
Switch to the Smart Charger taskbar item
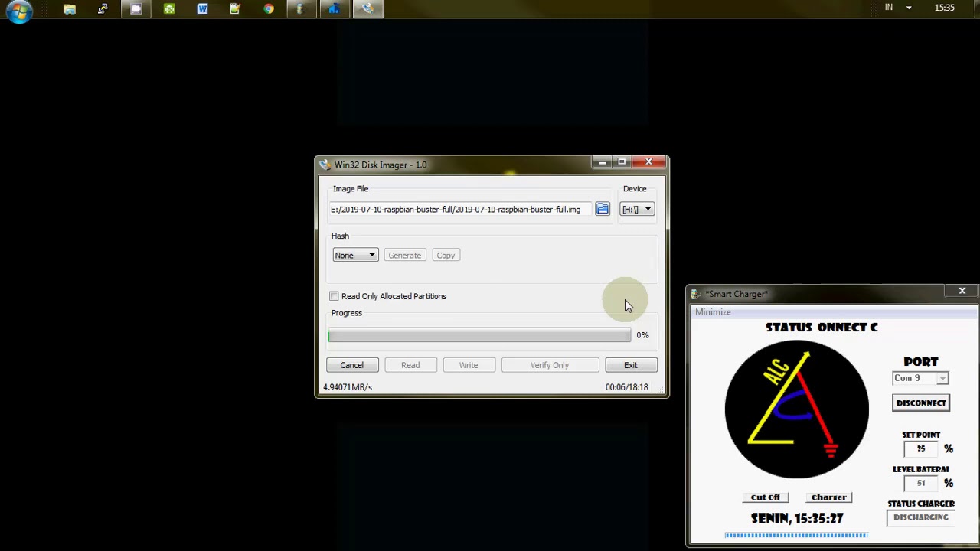tap(302, 9)
